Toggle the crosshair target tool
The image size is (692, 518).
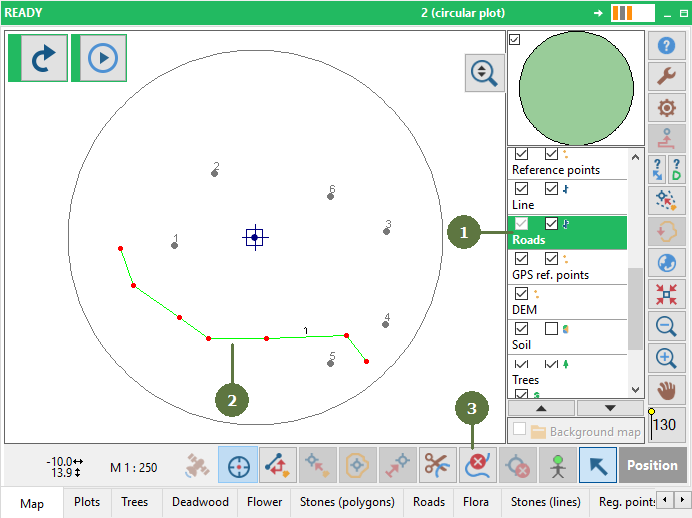tap(238, 465)
